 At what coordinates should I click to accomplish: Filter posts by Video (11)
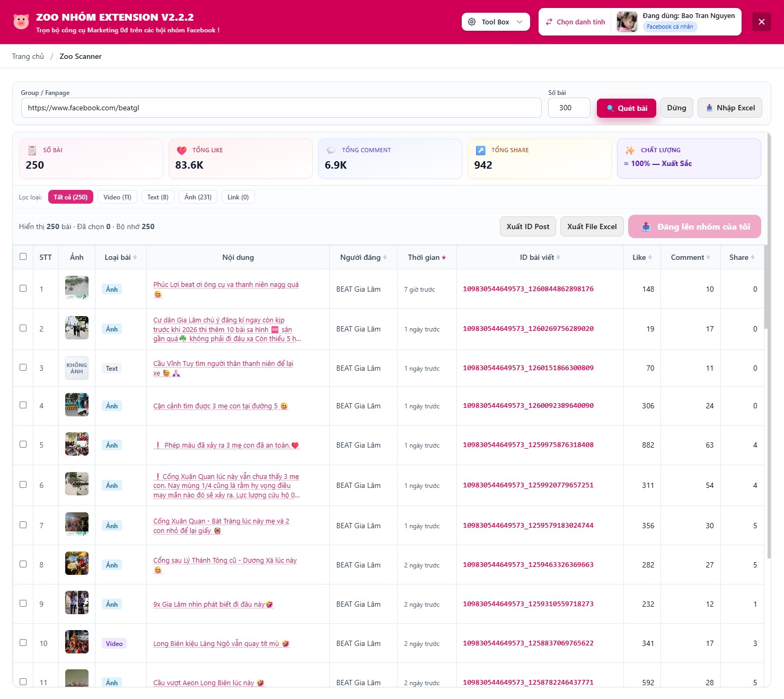coord(117,197)
